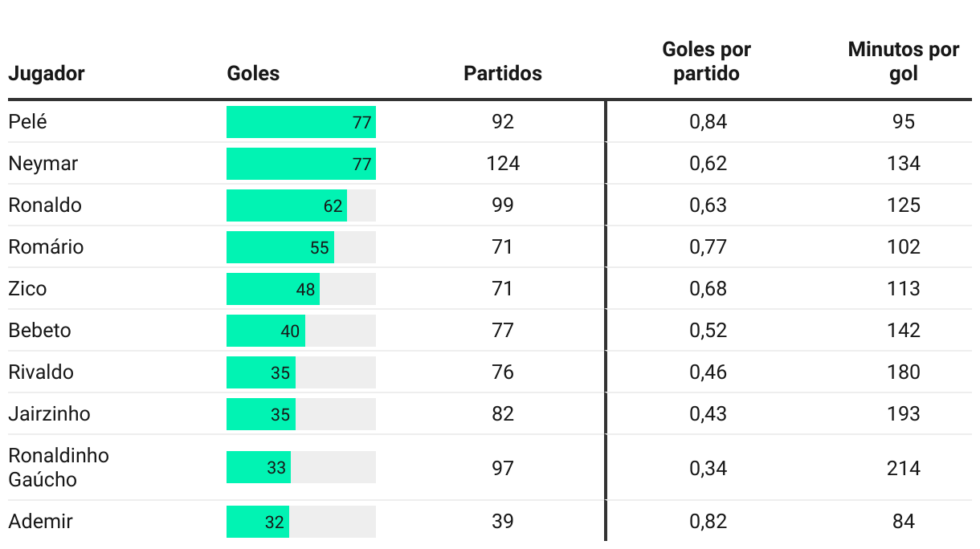Click the Ronaldinho Gaúcho name cell
The width and height of the screenshot is (980, 549).
59,467
